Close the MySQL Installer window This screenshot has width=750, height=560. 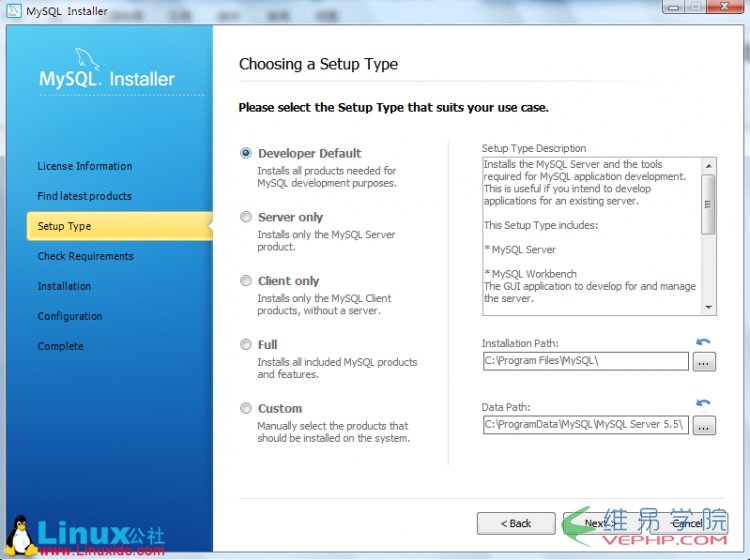click(725, 6)
